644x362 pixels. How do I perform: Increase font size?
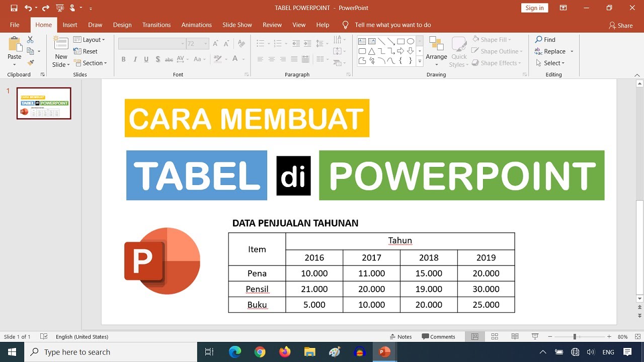(216, 44)
